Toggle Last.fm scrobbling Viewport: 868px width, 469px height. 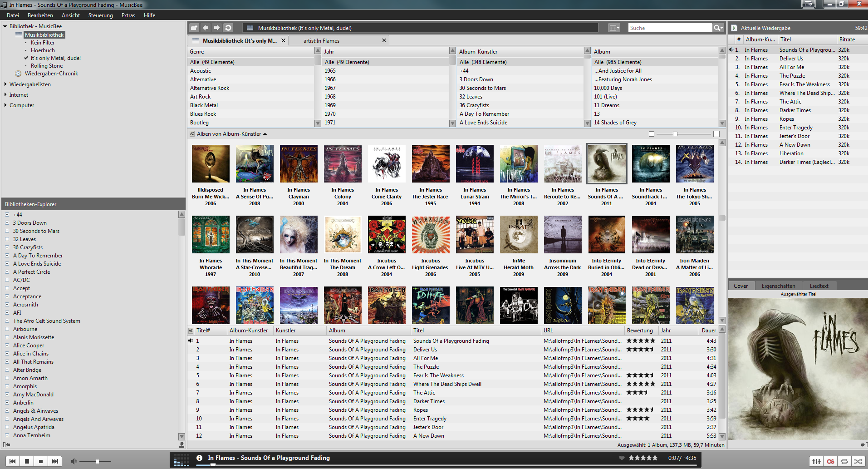tap(830, 461)
